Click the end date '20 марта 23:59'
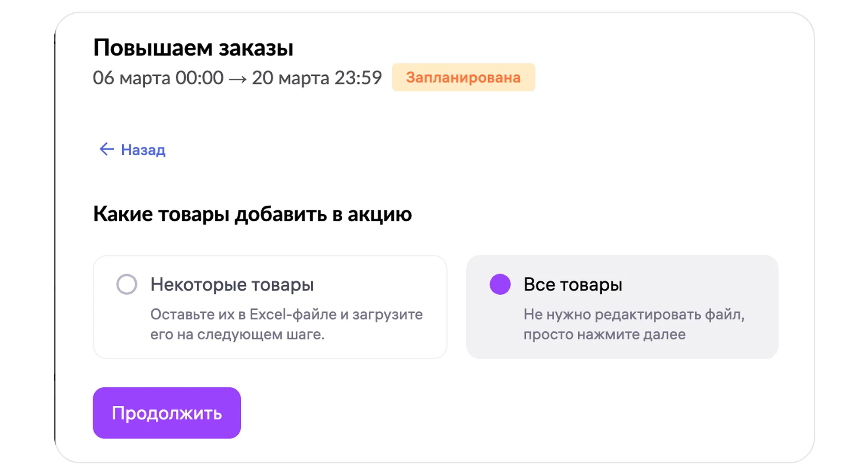 click(316, 78)
